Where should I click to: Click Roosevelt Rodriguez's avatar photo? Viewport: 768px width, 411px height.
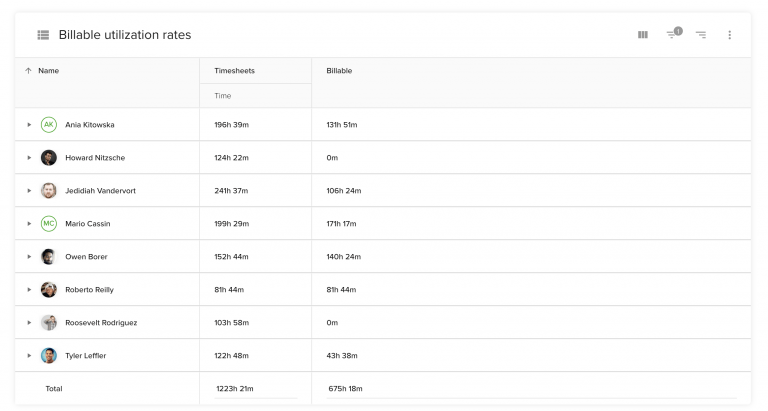coord(48,322)
